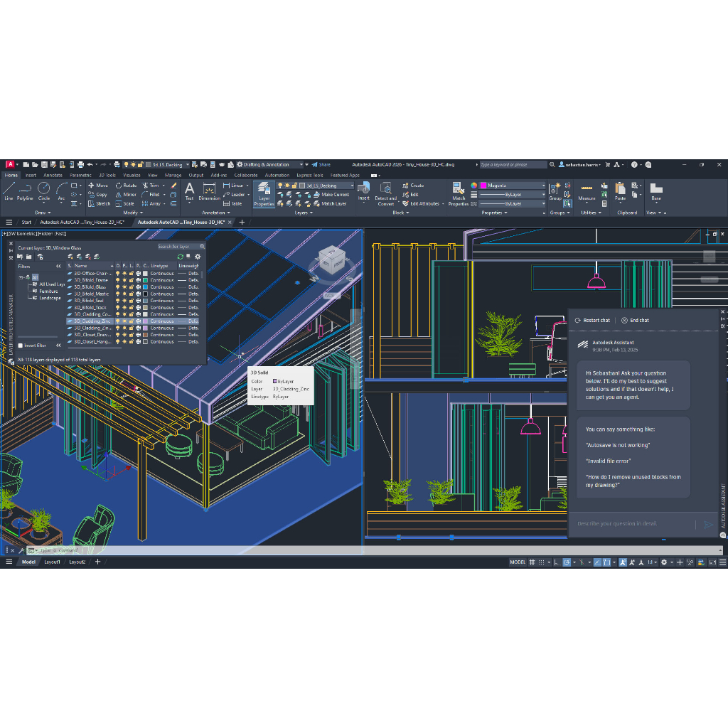Toggle on/off bulb for 3D_Bifold_Frame layer
728x728 pixels.
pyautogui.click(x=117, y=280)
